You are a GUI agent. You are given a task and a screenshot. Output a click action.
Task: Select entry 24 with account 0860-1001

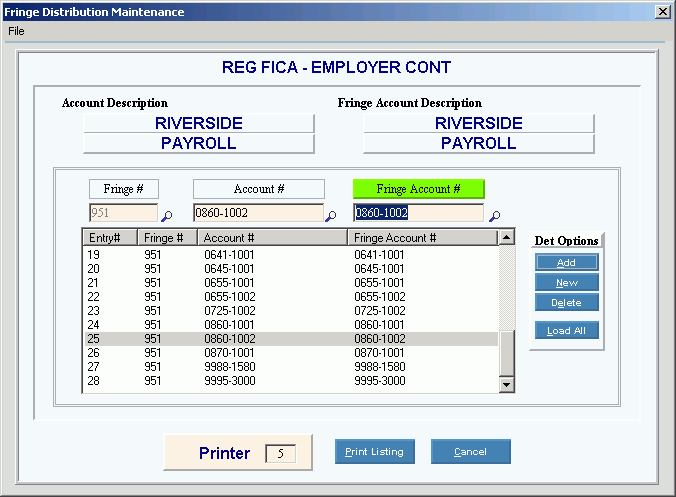click(291, 325)
